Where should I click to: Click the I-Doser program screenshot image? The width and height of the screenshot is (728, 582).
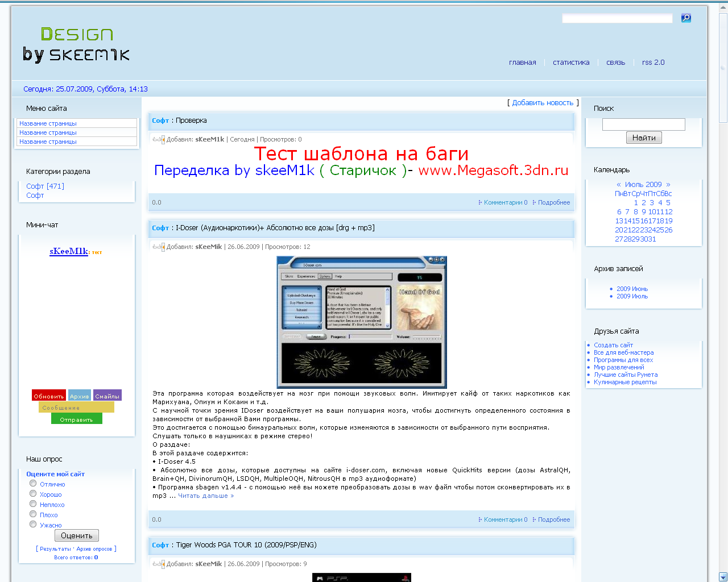click(x=362, y=322)
